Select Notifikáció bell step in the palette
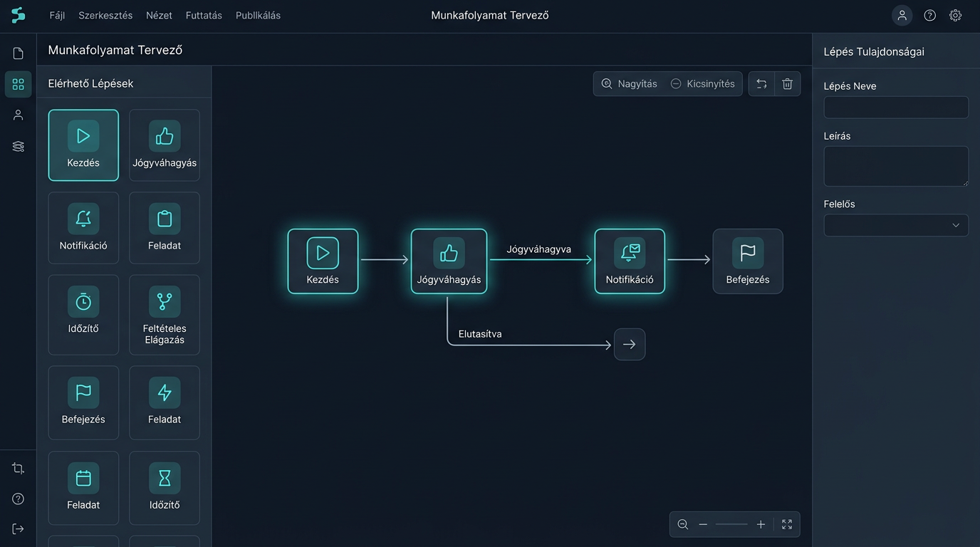 [83, 228]
